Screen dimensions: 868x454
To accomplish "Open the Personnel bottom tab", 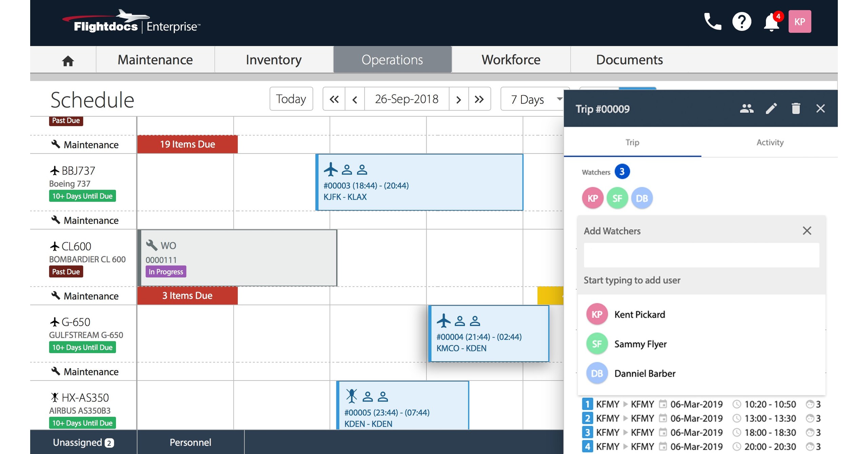I will click(x=190, y=442).
